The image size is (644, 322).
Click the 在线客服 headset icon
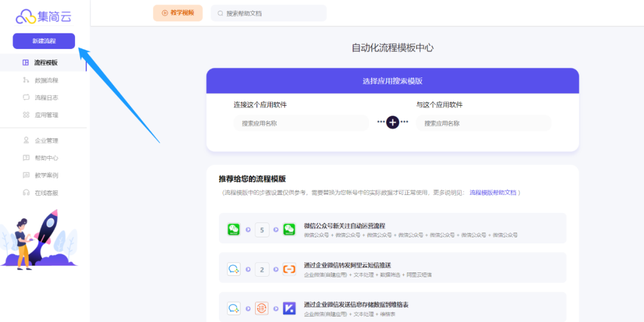coord(26,193)
